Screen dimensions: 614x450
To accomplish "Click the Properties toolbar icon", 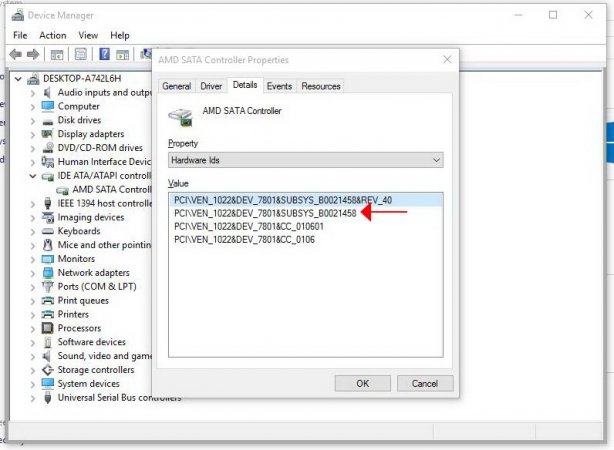I will click(81, 54).
